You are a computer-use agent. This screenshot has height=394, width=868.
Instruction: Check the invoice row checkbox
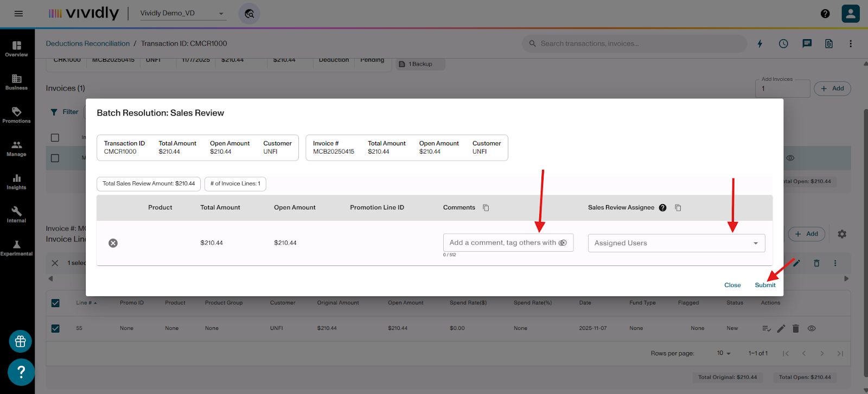point(55,158)
